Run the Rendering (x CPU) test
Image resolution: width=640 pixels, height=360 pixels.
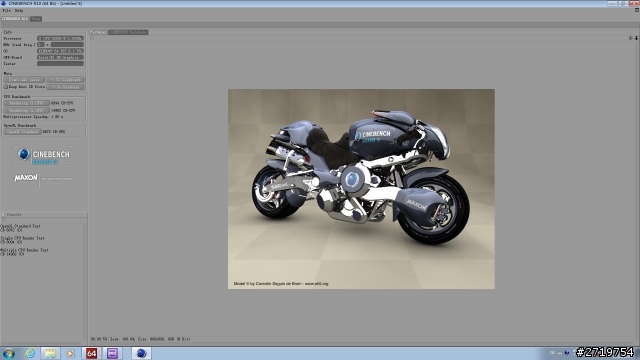coord(27,111)
